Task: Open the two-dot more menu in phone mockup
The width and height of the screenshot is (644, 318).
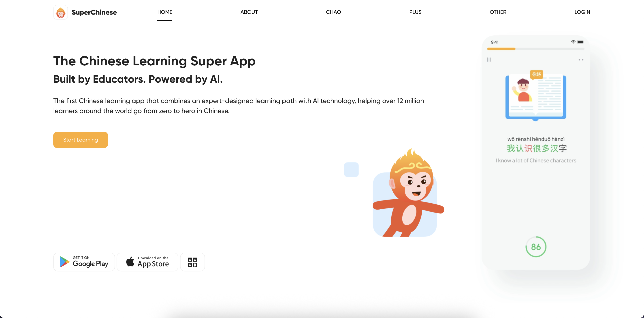Action: [x=581, y=60]
